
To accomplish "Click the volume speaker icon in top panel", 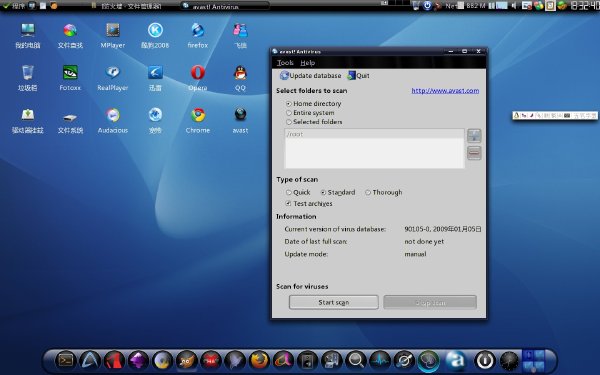I will tap(514, 5).
